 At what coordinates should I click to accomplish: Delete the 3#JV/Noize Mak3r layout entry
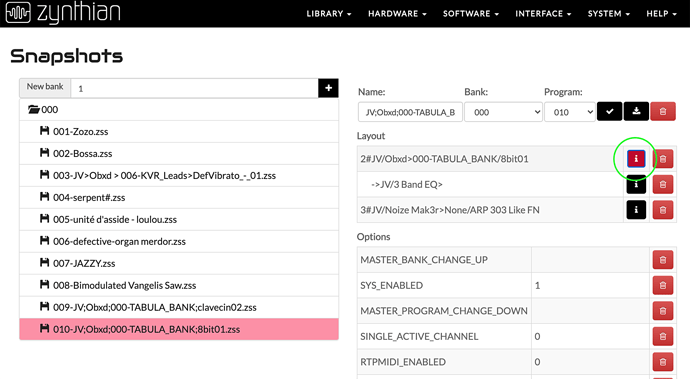point(663,210)
